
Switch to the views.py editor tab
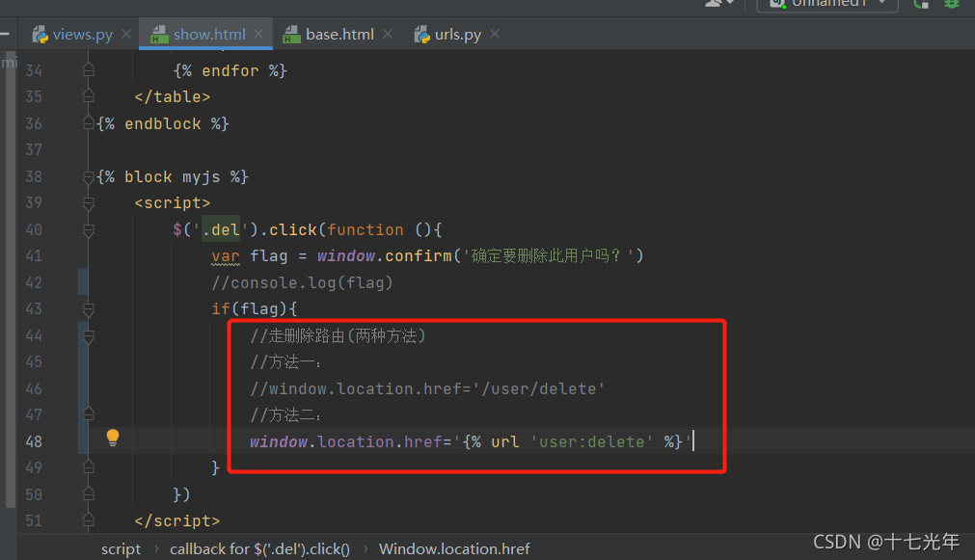tap(72, 34)
